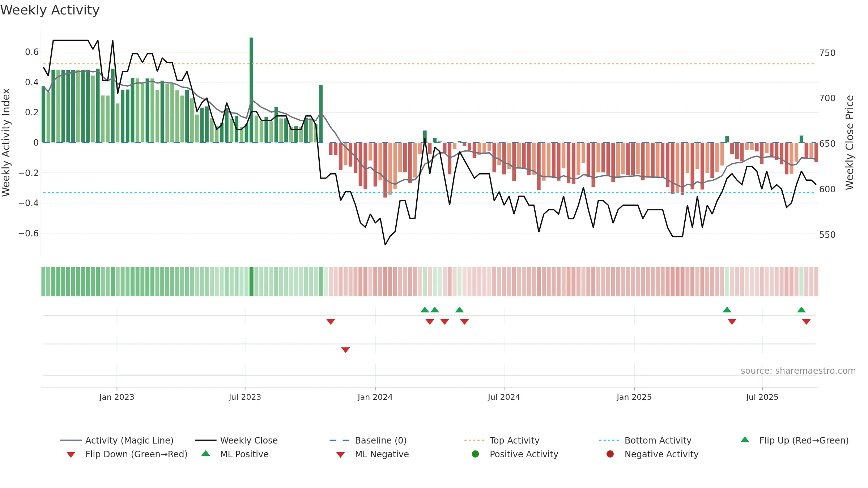This screenshot has height=488, width=868.
Task: Click the 600 price axis label
Action: (827, 189)
